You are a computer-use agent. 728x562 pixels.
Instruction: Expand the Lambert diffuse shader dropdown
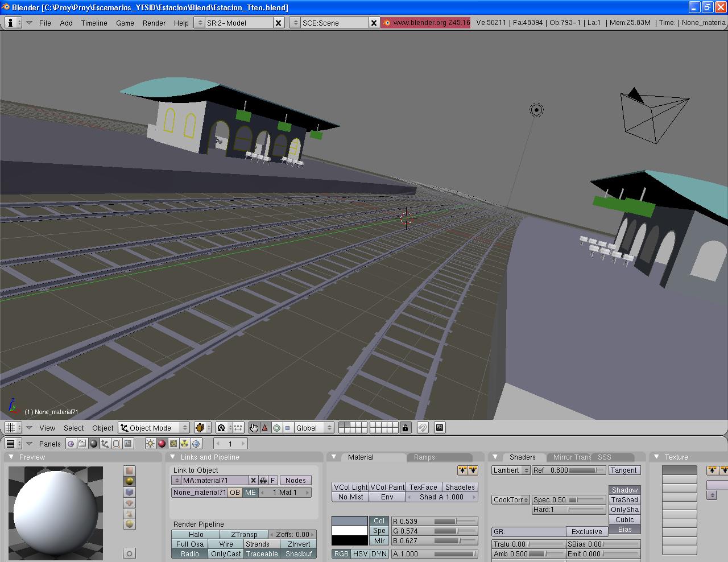coord(511,470)
